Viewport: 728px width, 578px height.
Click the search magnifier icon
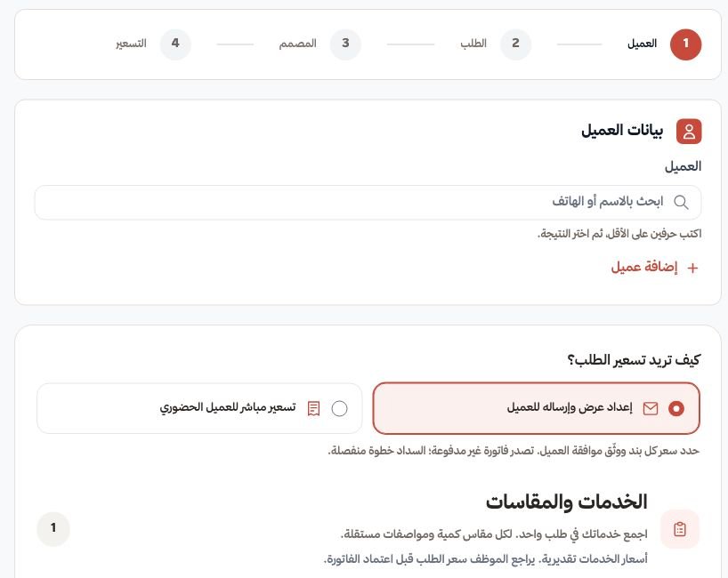681,202
